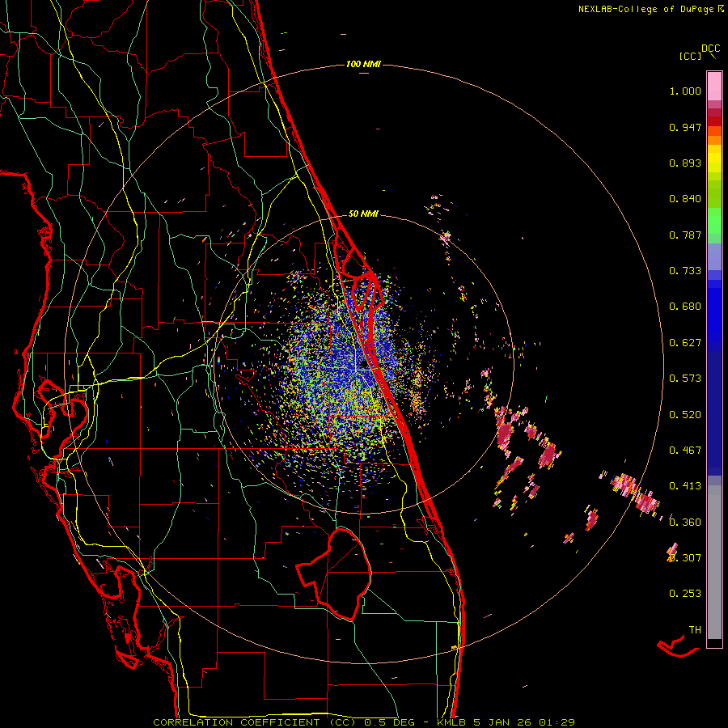Screen dimensions: 728x728
Task: Click the [CC] legend label
Action: pos(690,56)
